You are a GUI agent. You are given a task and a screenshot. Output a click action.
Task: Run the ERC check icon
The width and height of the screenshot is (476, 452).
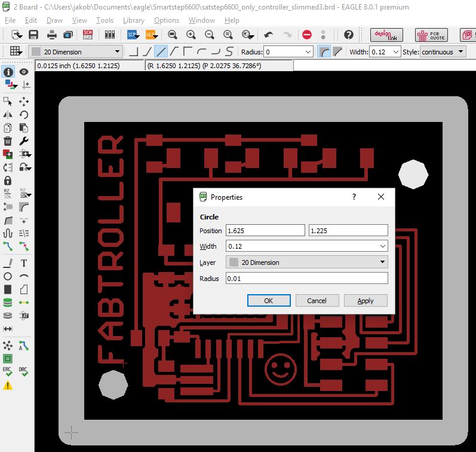[8, 371]
